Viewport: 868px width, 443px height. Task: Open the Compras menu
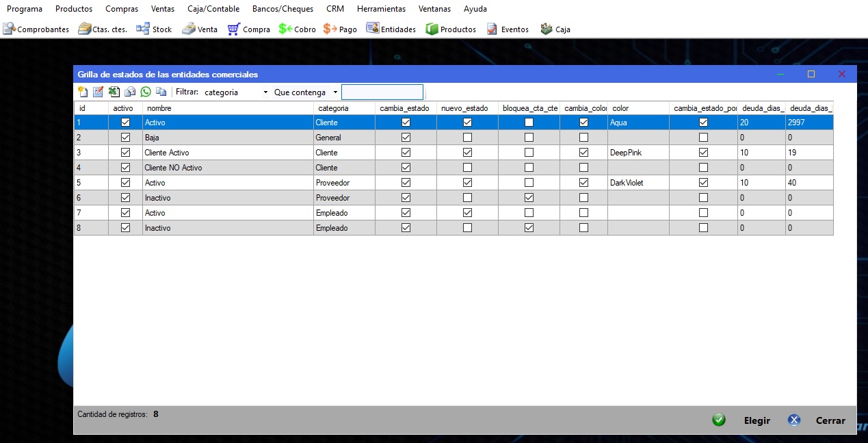click(x=122, y=9)
